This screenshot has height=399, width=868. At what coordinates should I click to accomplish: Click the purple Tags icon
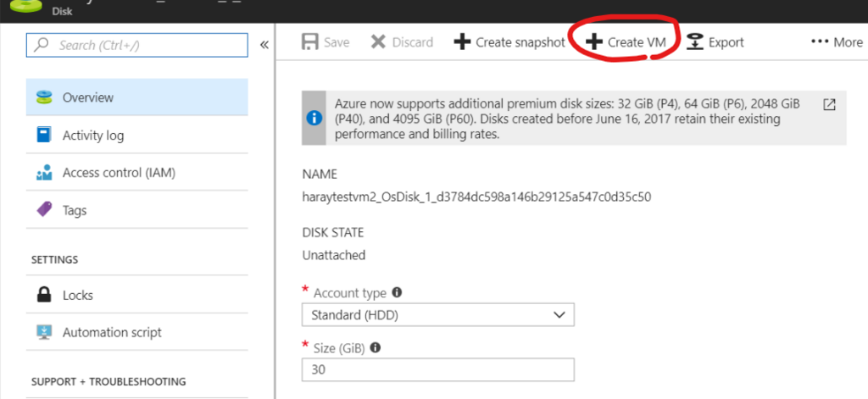pyautogui.click(x=44, y=210)
